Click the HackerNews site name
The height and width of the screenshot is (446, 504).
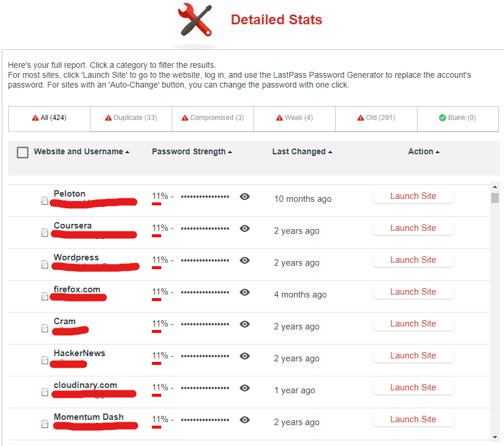(79, 353)
